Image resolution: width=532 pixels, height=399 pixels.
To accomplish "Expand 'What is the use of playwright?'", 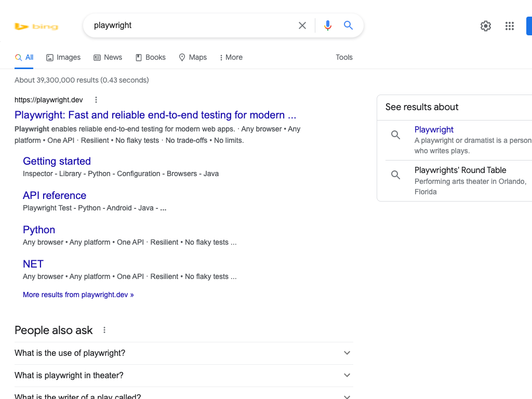I will 184,353.
